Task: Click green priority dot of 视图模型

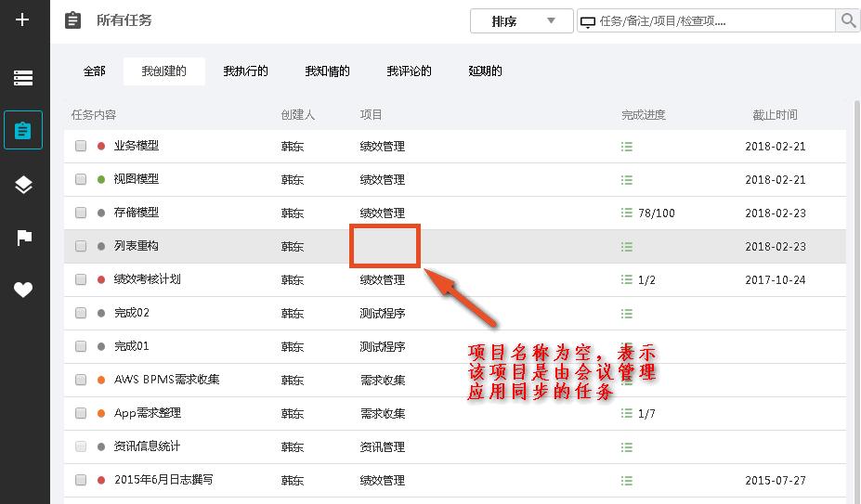Action: [101, 179]
